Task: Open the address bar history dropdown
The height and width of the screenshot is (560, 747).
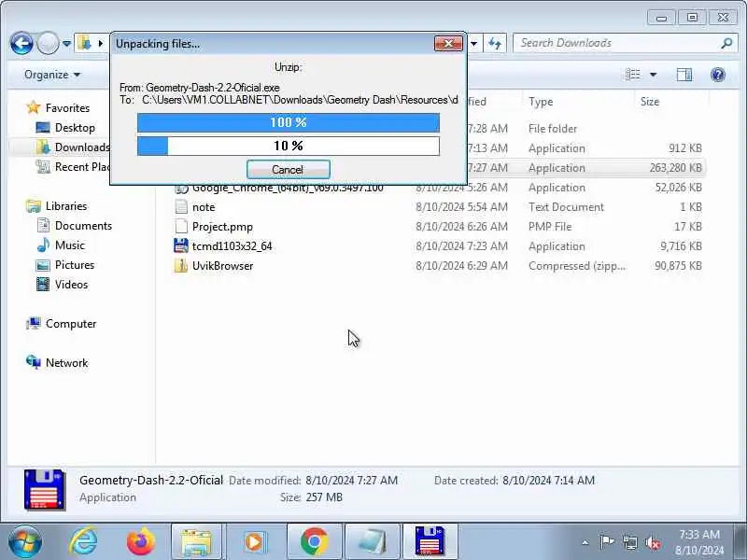Action: point(474,44)
